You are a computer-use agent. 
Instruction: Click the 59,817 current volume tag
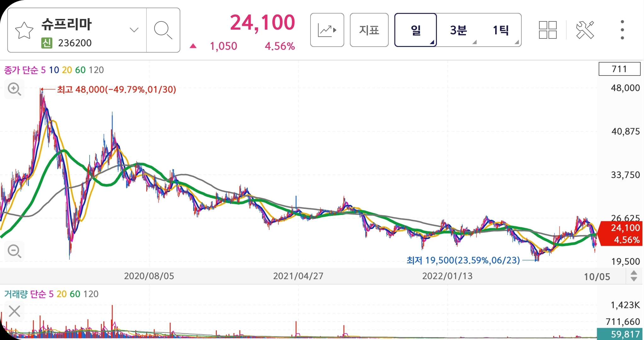620,334
